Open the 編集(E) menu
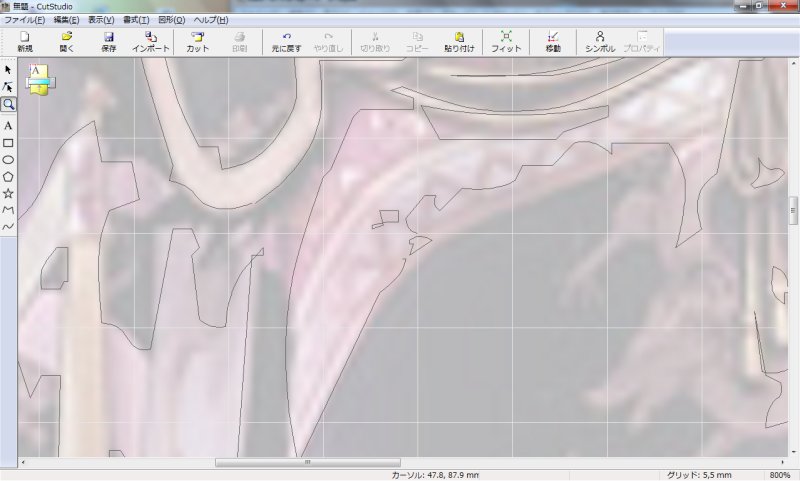The height and width of the screenshot is (481, 800). tap(66, 20)
